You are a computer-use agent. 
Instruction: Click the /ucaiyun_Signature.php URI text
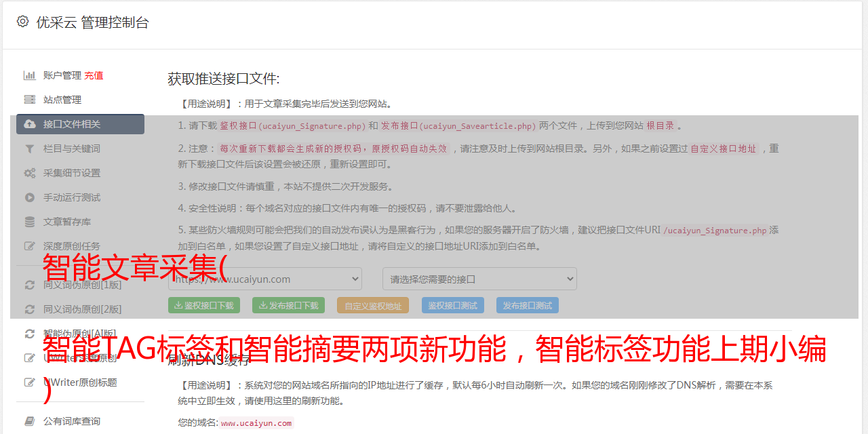(715, 230)
